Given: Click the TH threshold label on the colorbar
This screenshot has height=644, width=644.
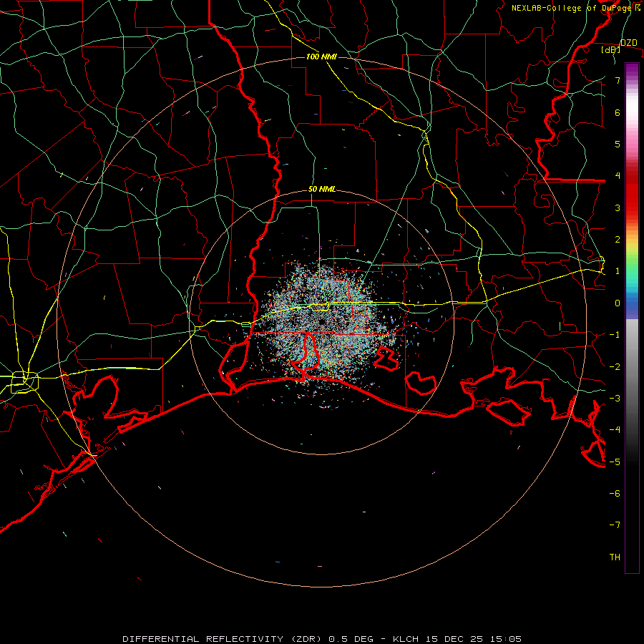Looking at the screenshot, I should [x=615, y=557].
